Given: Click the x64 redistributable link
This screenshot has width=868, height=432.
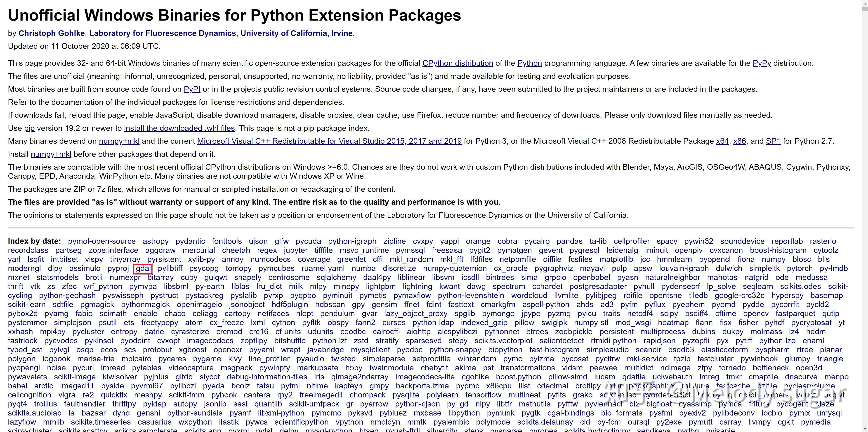Looking at the screenshot, I should [722, 141].
